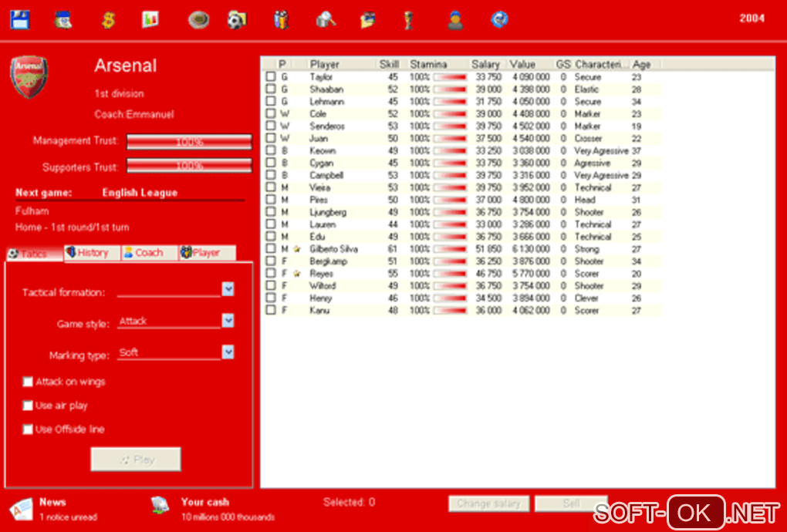
Task: Open the Tactical formation dropdown
Action: point(228,289)
